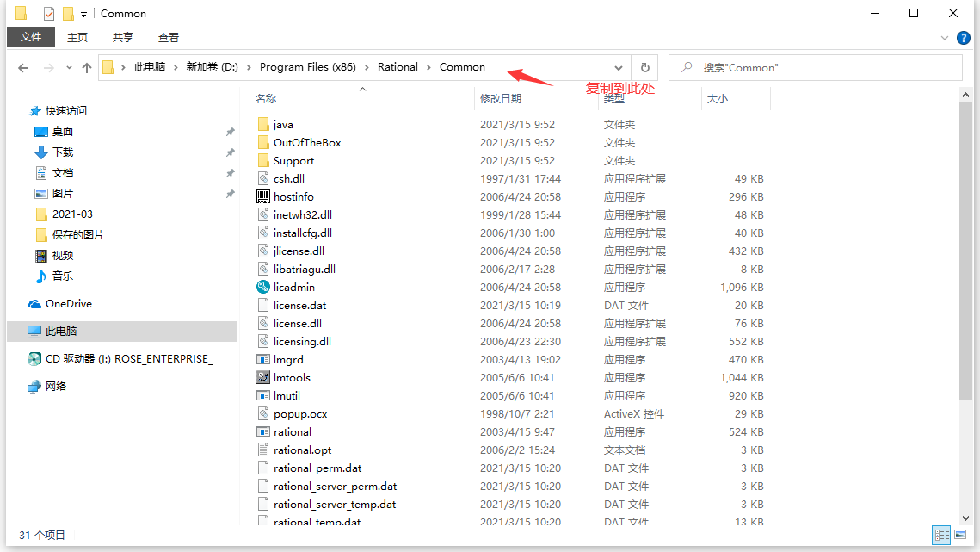Go back with the left arrow
This screenshot has width=980, height=552.
[x=23, y=67]
